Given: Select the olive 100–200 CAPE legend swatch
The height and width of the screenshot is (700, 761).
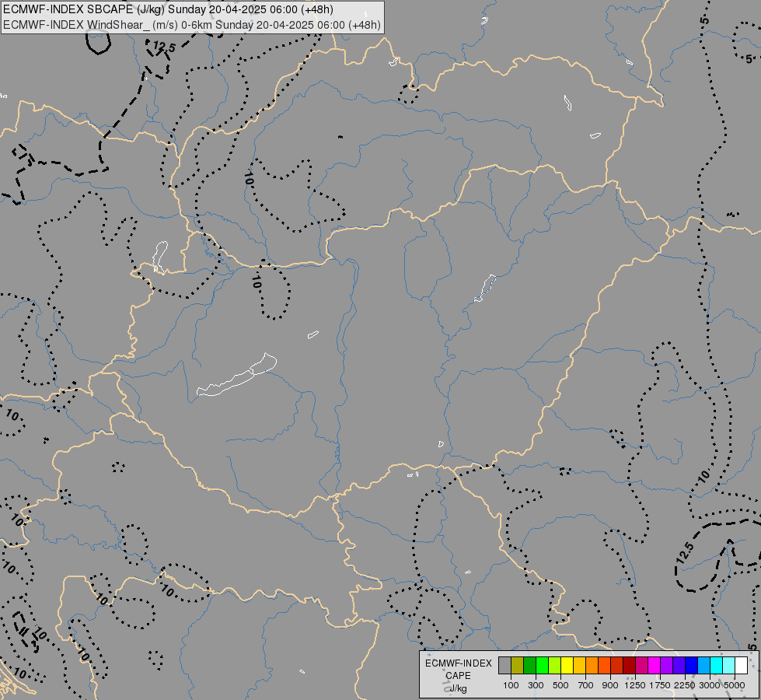Looking at the screenshot, I should click(518, 665).
